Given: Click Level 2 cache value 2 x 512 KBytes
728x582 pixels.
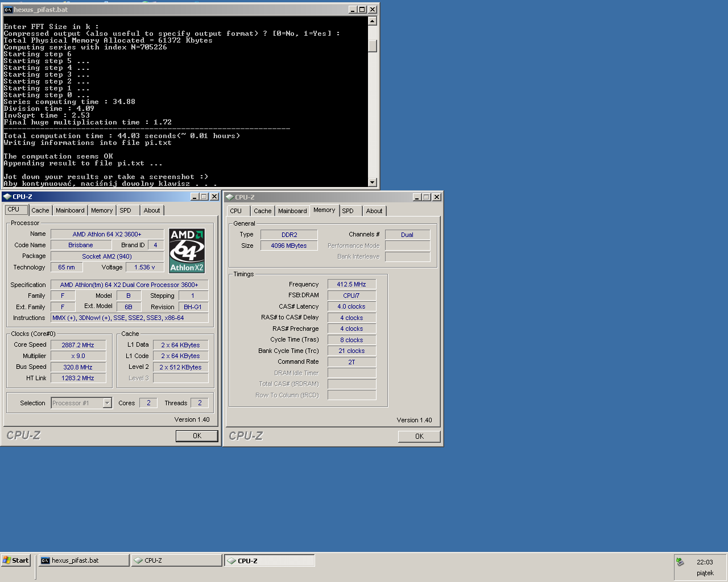Looking at the screenshot, I should tap(180, 367).
